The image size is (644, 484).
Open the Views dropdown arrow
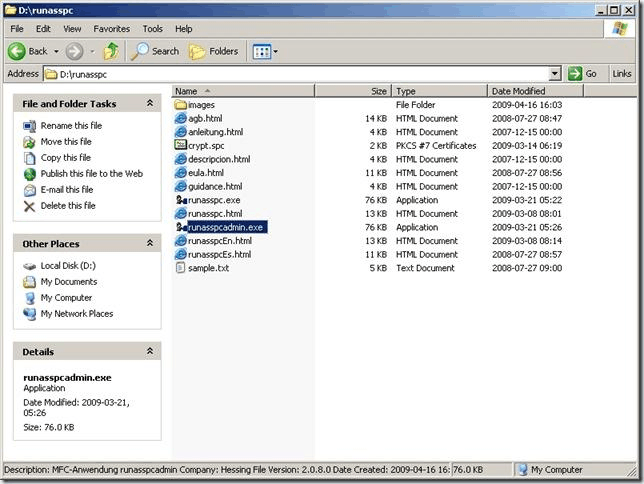(x=276, y=52)
